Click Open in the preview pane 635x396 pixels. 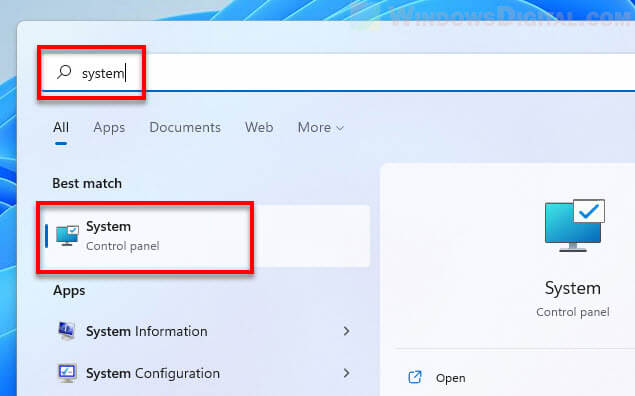pyautogui.click(x=450, y=378)
